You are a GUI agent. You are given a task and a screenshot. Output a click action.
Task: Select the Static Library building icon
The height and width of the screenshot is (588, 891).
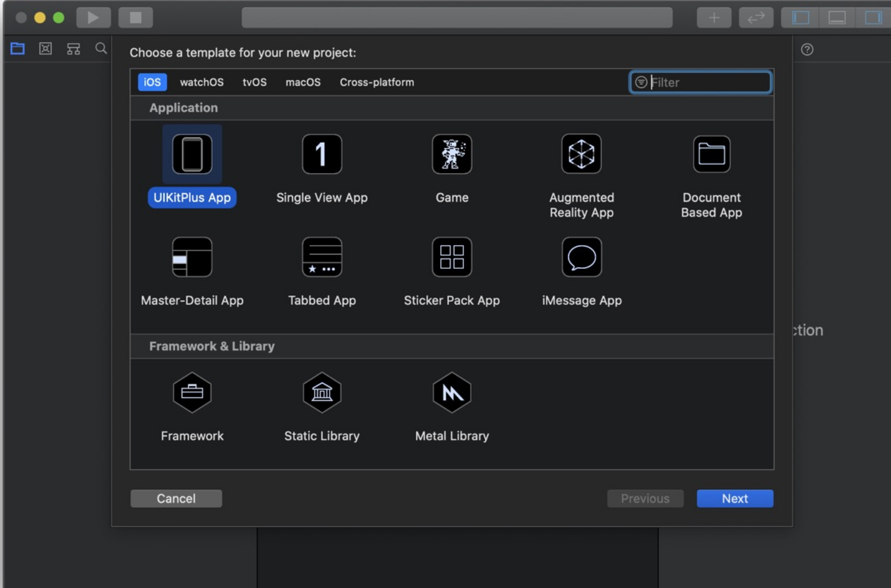tap(322, 393)
